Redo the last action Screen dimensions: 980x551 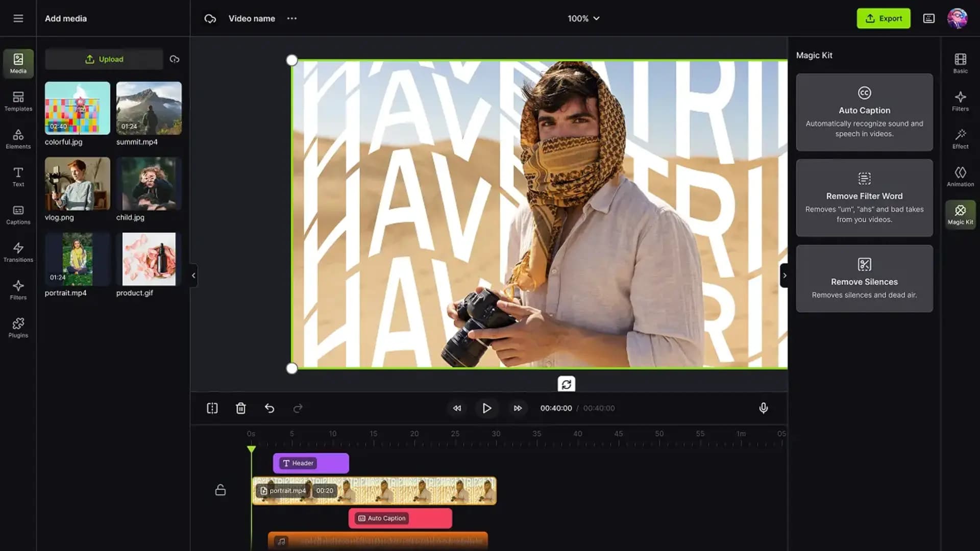(298, 408)
